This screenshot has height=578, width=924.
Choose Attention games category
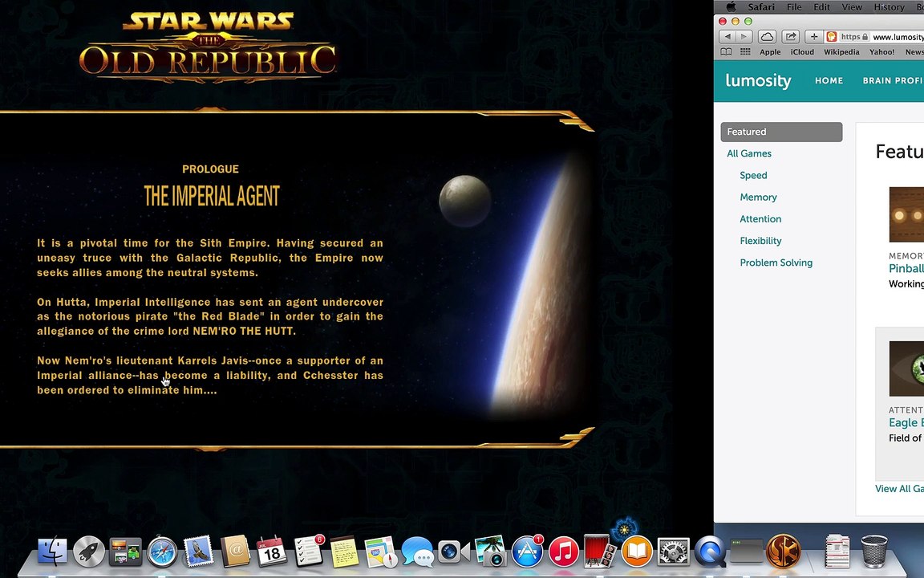click(x=760, y=219)
